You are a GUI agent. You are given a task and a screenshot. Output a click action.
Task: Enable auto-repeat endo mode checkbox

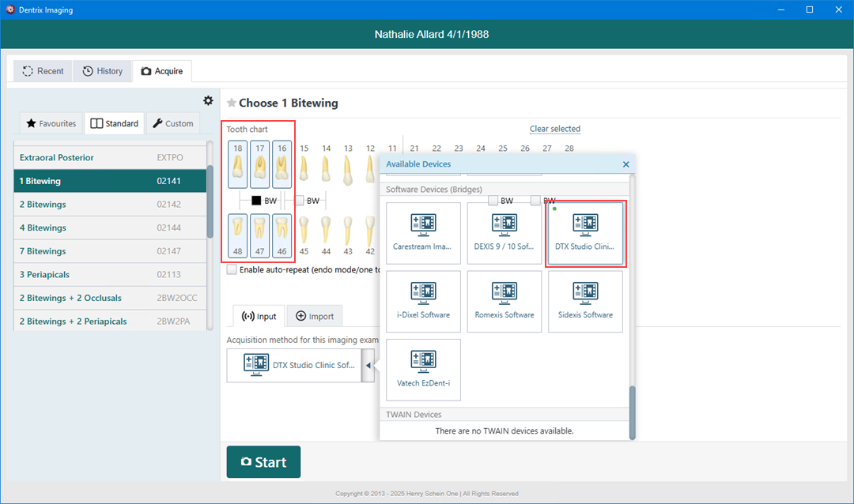pyautogui.click(x=232, y=269)
